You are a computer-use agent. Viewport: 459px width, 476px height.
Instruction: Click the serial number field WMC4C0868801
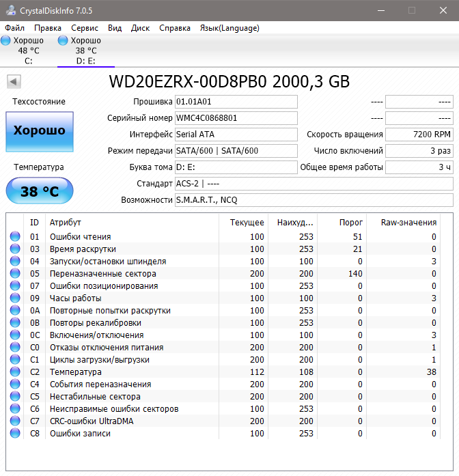(x=236, y=118)
